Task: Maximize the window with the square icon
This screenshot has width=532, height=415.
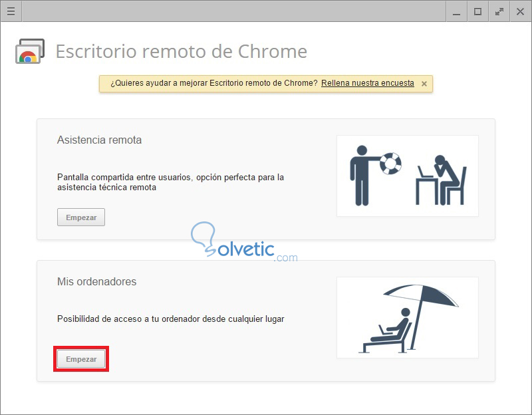Action: coord(477,11)
